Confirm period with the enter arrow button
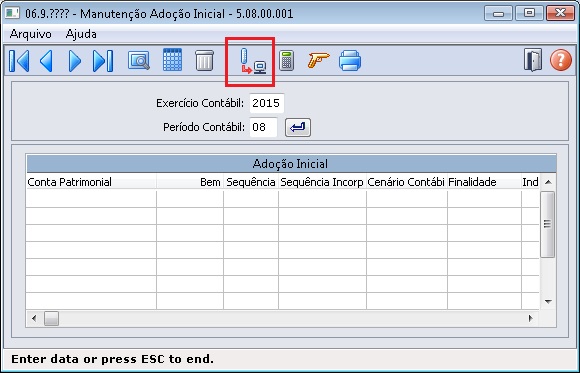The width and height of the screenshot is (580, 373). [x=298, y=127]
